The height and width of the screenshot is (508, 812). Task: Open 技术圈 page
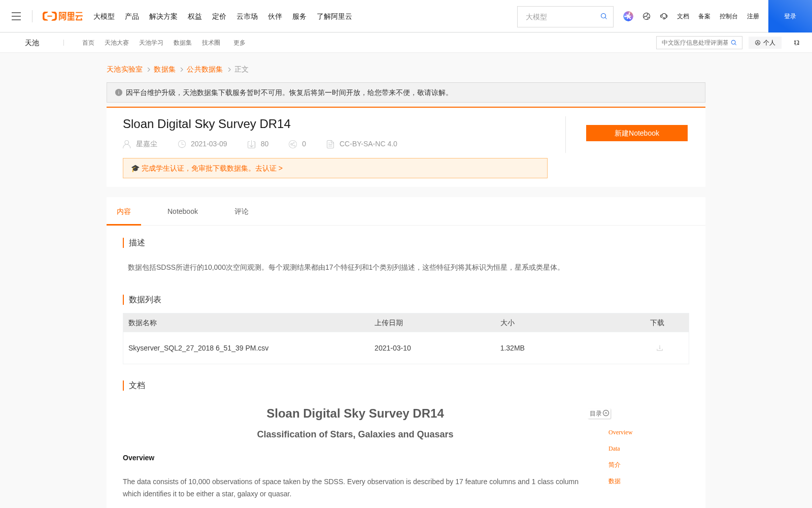point(211,43)
